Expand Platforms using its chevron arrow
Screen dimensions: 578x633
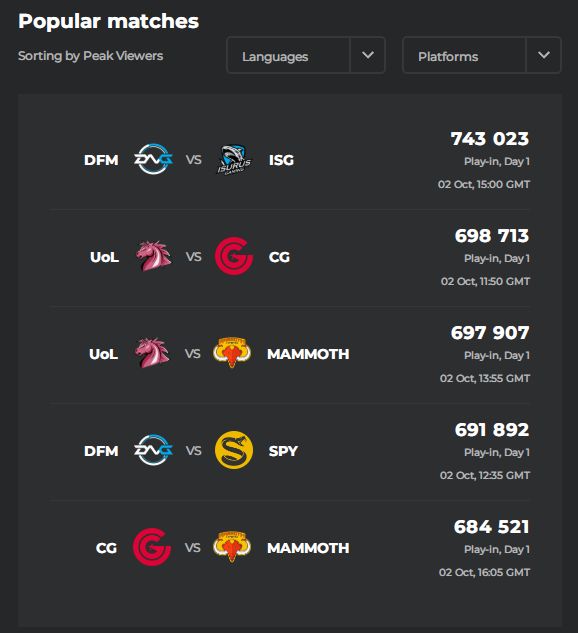click(544, 55)
